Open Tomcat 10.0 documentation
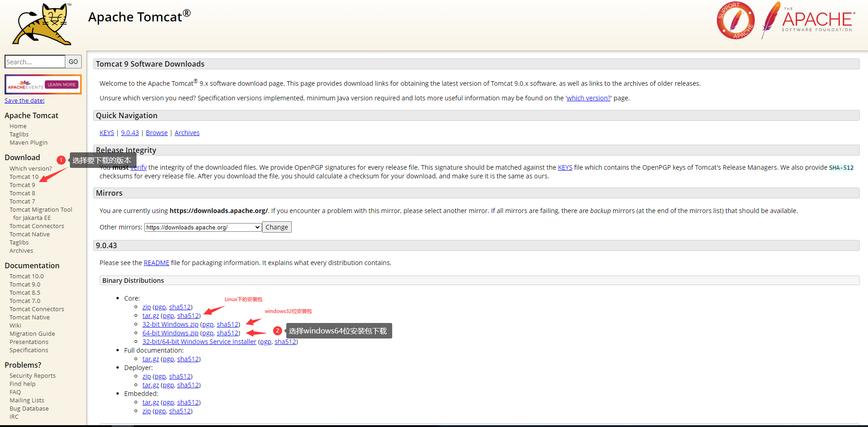Screen dimensions: 868x427 [x=26, y=276]
